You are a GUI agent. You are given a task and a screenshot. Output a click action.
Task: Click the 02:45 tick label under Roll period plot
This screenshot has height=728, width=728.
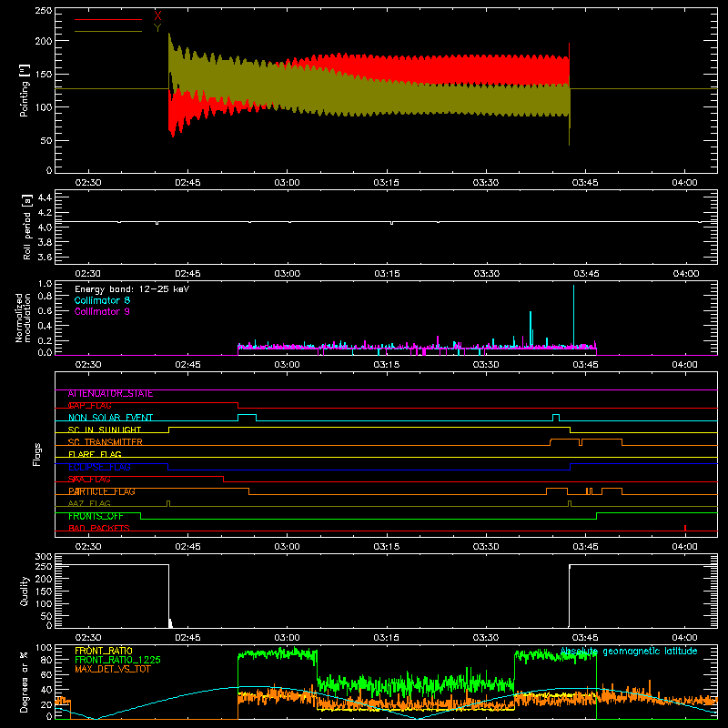coord(187,274)
